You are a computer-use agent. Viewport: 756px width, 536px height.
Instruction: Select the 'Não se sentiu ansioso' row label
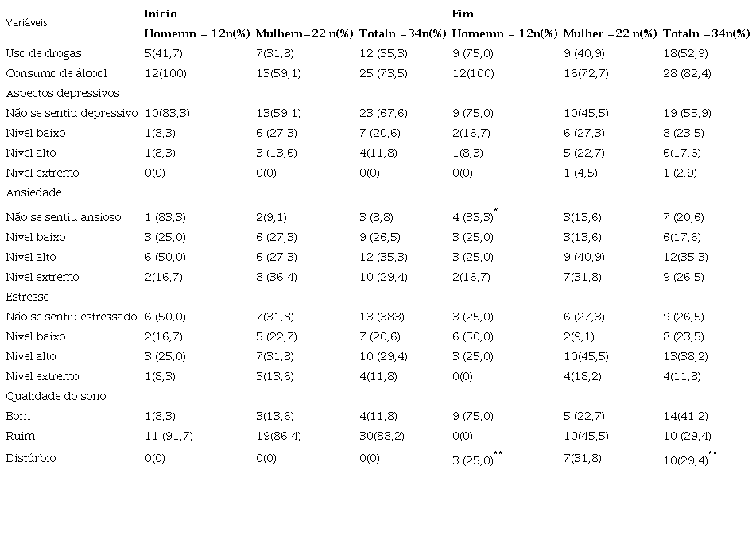click(64, 217)
